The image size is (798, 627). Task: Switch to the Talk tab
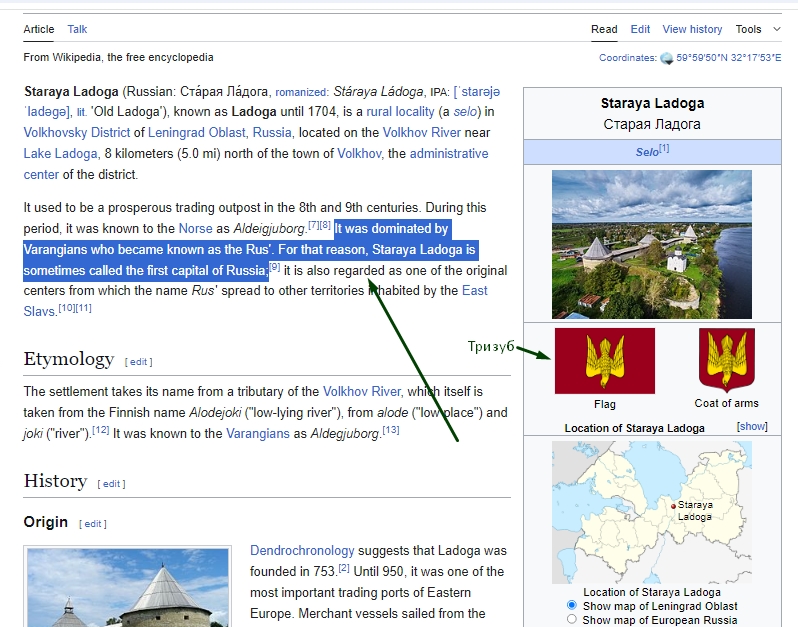click(77, 30)
